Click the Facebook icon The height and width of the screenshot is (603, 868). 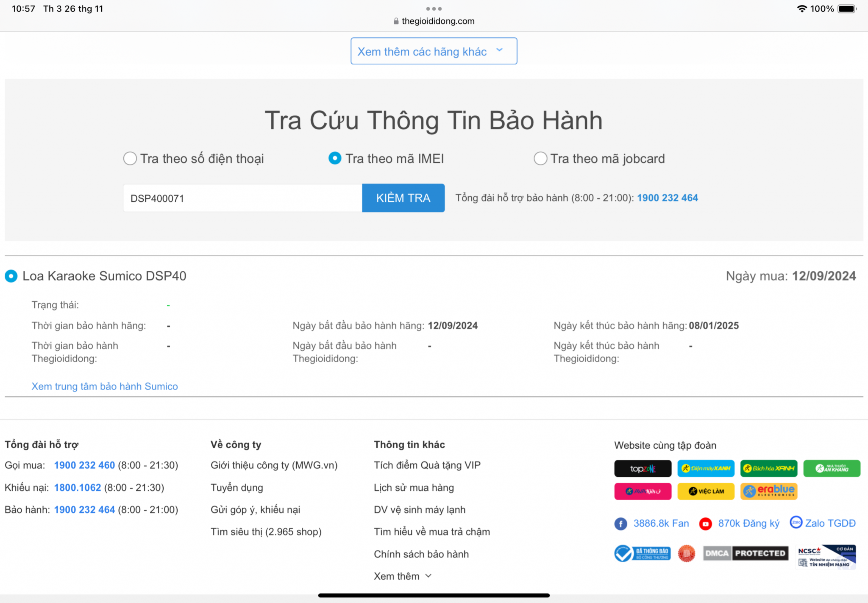[x=620, y=524]
